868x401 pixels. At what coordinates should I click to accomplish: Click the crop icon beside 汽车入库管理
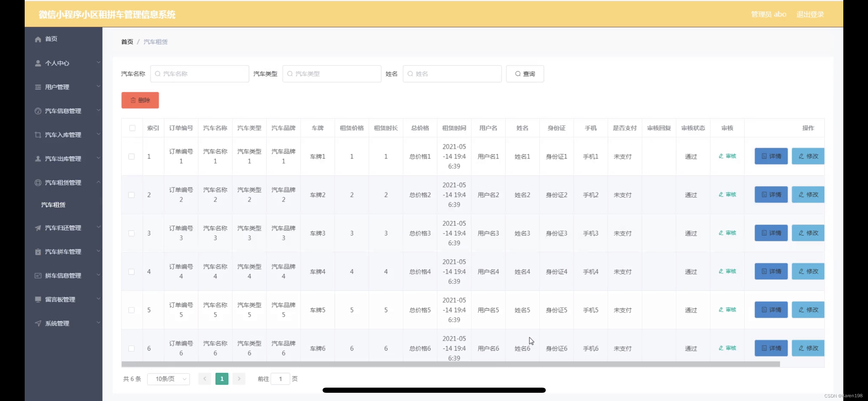coord(38,135)
